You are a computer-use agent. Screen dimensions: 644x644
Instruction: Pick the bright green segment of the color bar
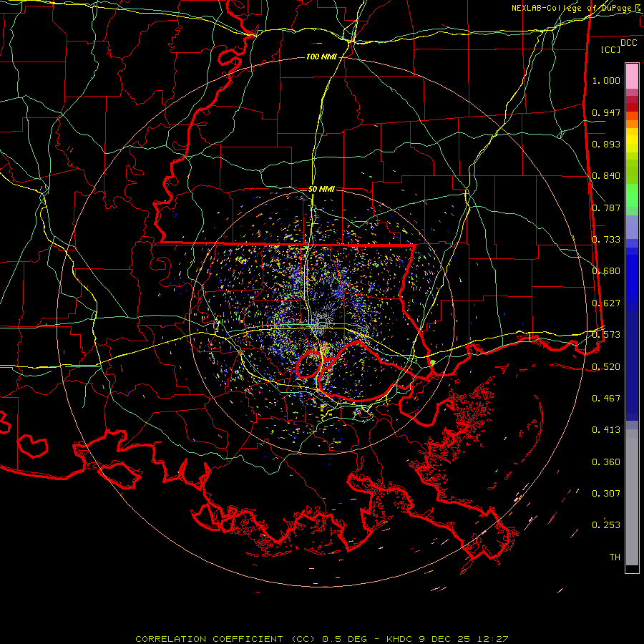[x=632, y=195]
